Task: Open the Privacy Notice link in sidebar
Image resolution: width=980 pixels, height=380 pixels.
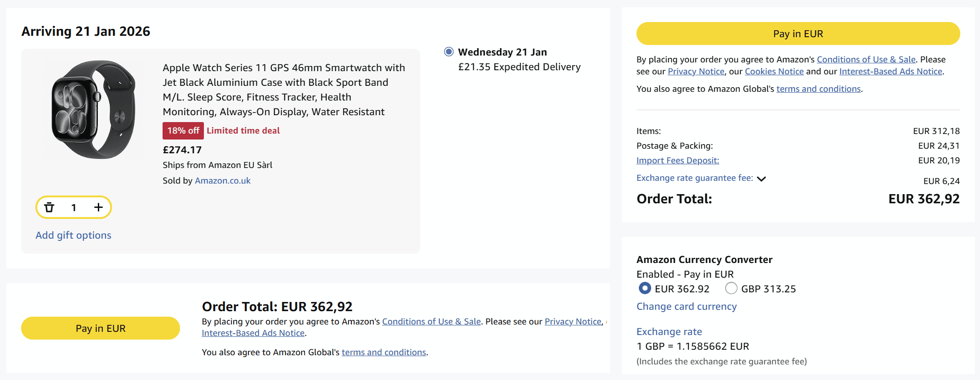Action: [696, 71]
